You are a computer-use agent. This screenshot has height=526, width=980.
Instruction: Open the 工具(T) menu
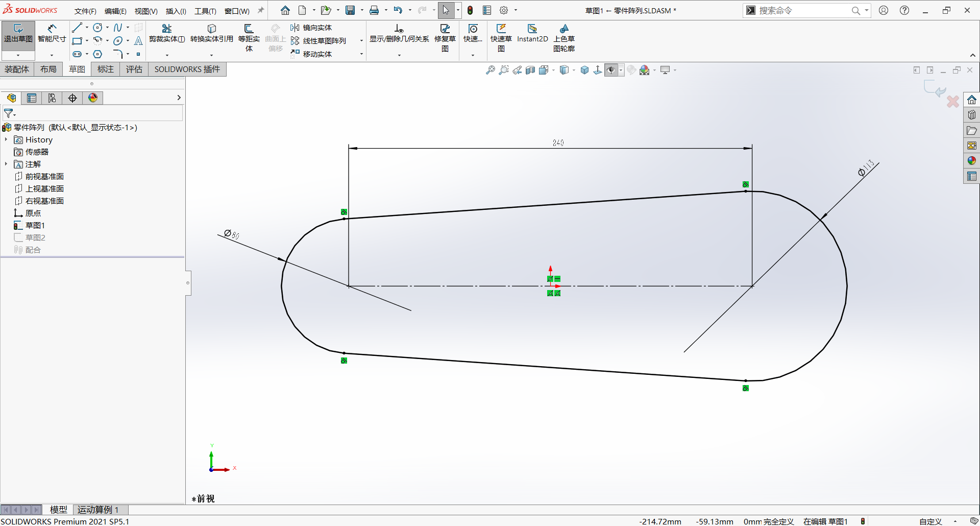[205, 11]
